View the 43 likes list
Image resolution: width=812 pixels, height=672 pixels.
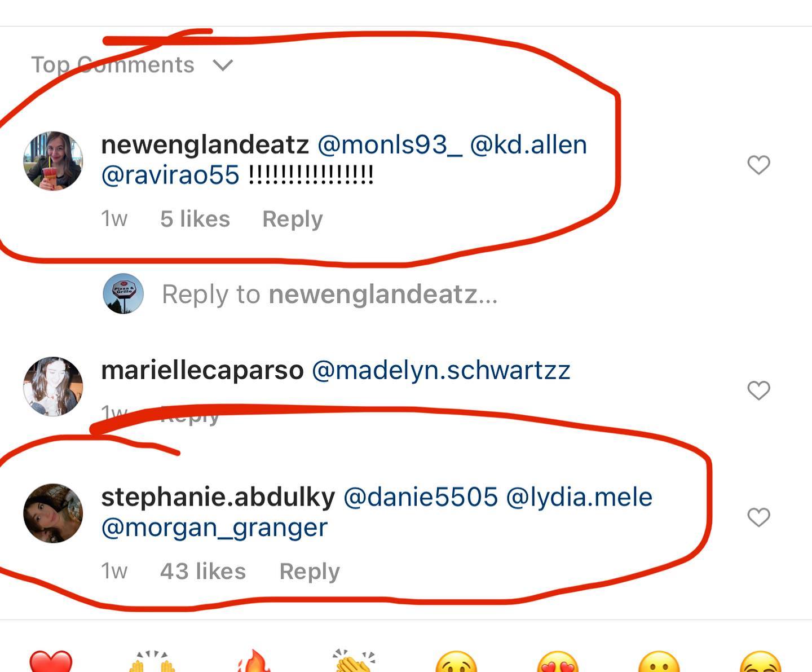tap(203, 572)
